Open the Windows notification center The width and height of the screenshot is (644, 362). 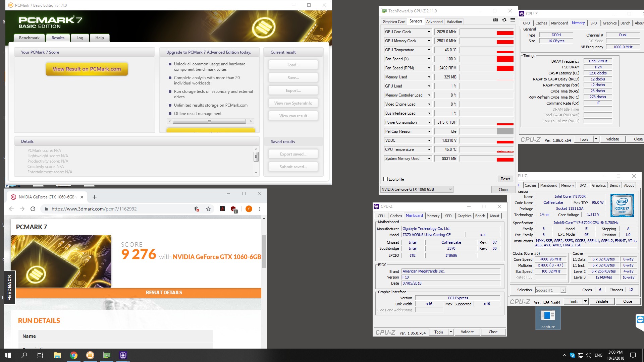633,355
